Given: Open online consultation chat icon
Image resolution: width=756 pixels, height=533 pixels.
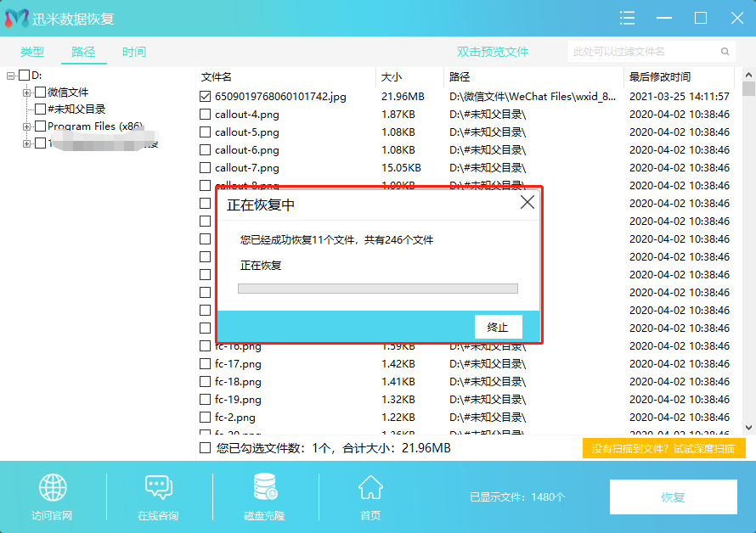Looking at the screenshot, I should pyautogui.click(x=158, y=488).
